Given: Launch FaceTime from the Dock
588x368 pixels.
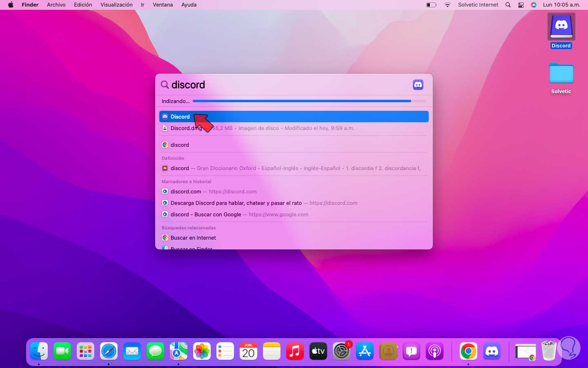Looking at the screenshot, I should (62, 351).
